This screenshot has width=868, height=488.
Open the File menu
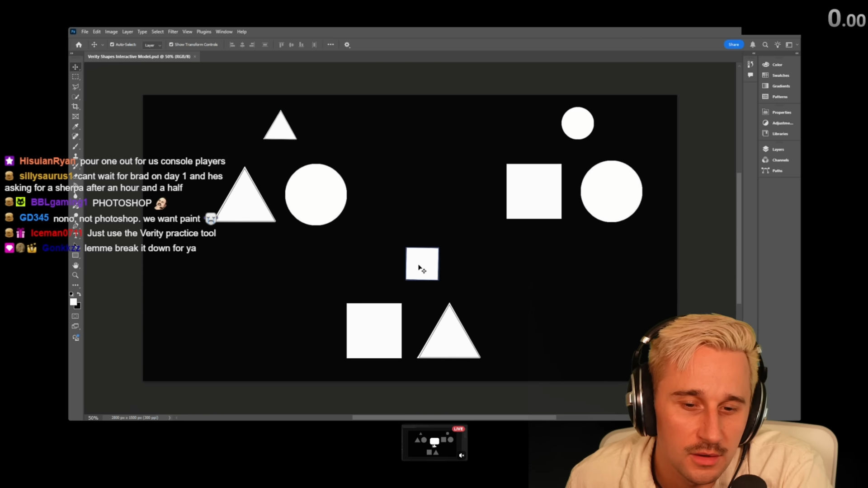[85, 32]
